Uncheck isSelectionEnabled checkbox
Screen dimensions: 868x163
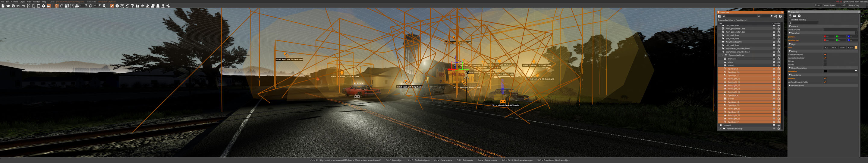[x=825, y=58]
